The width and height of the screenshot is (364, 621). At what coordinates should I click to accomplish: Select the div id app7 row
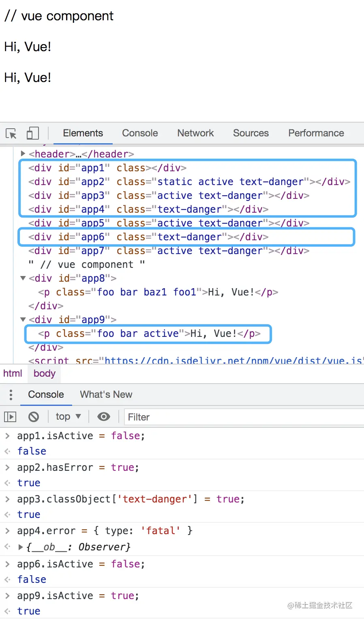(169, 251)
